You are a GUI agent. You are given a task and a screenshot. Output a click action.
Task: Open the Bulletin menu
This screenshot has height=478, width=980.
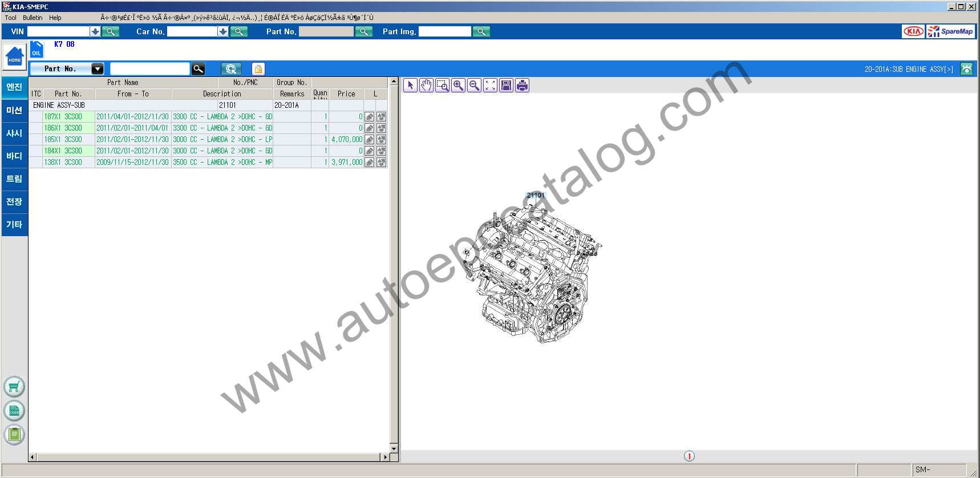click(33, 18)
